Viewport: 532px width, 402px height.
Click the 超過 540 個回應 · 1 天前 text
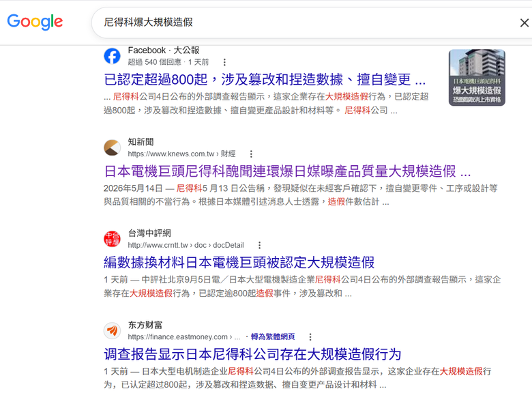(168, 62)
